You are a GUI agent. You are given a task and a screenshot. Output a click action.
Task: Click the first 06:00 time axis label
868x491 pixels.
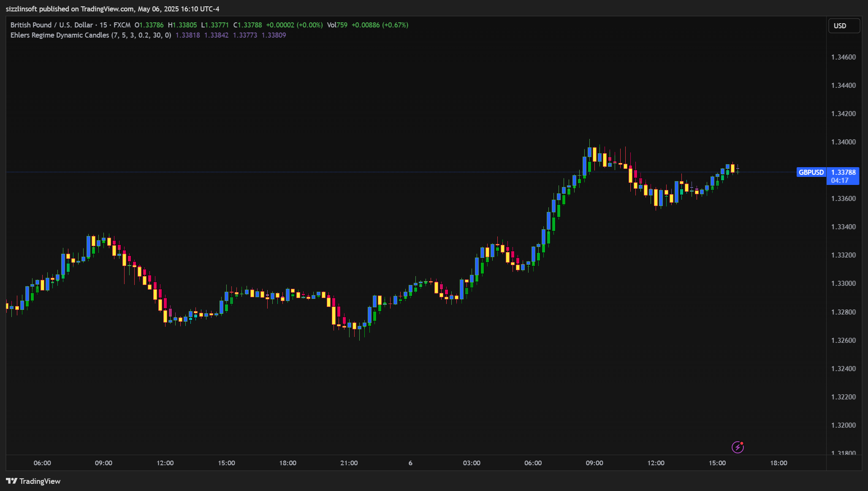(42, 463)
